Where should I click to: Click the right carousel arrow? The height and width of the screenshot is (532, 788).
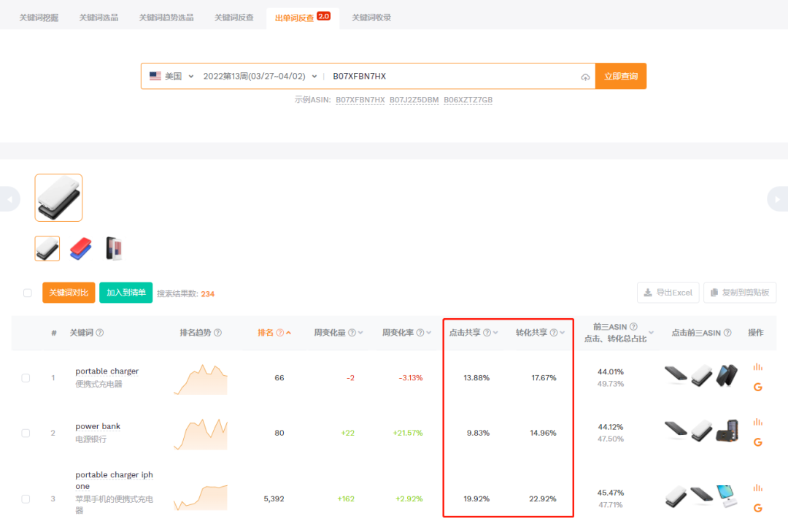[x=778, y=199]
